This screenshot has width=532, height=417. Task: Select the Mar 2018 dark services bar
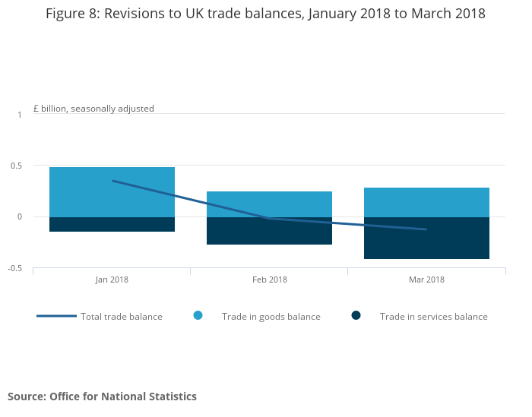coord(426,243)
